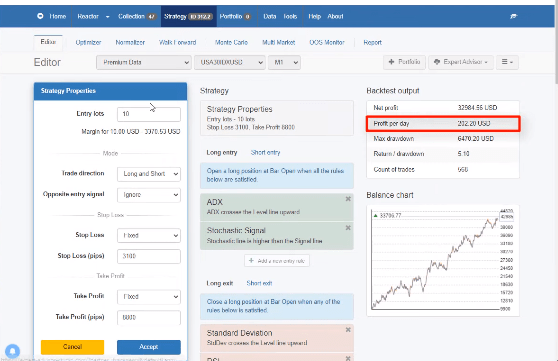This screenshot has width=558, height=361.
Task: Select the Long entry tab
Action: point(222,152)
